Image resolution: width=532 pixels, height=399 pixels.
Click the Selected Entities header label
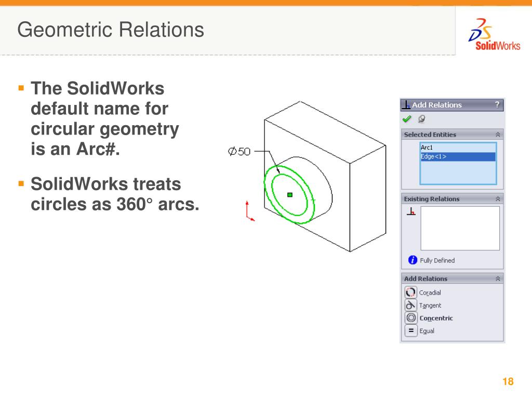[x=430, y=135]
